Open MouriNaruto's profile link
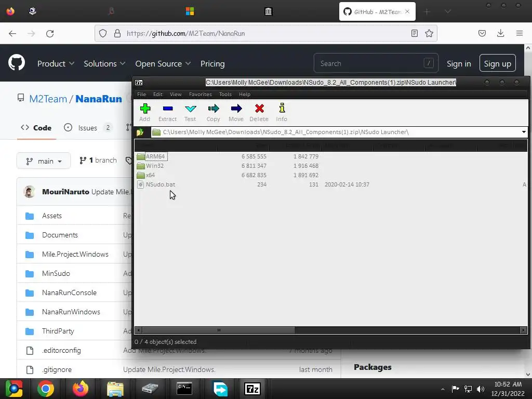 tap(65, 192)
